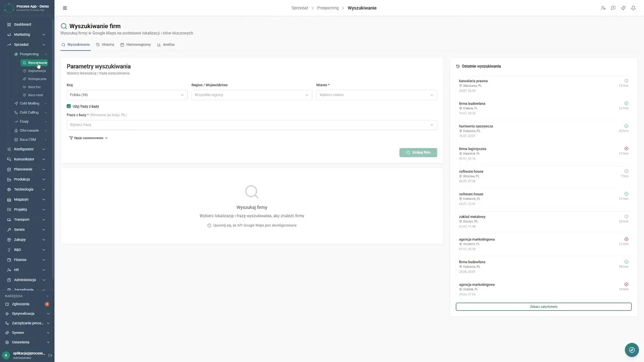
Task: Click the Process App logo
Action: 9,8
